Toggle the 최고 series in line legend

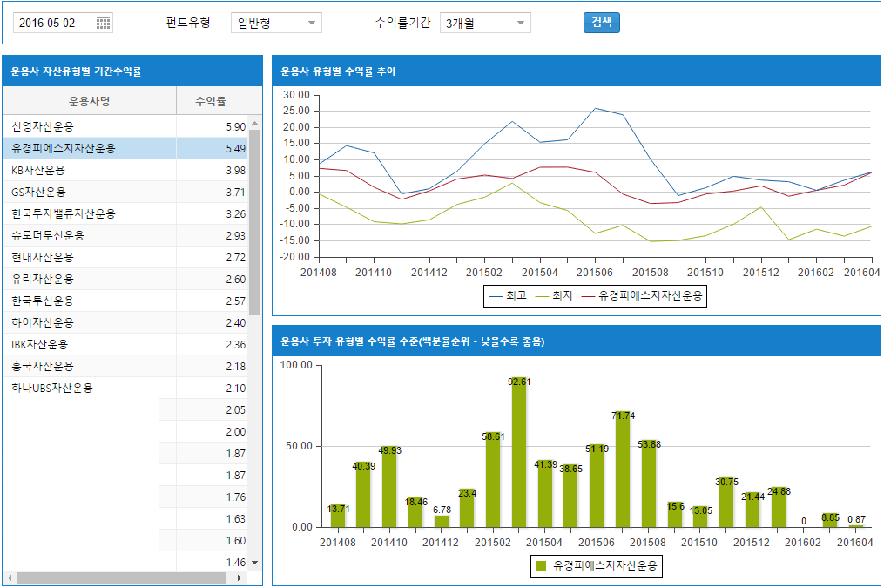508,296
